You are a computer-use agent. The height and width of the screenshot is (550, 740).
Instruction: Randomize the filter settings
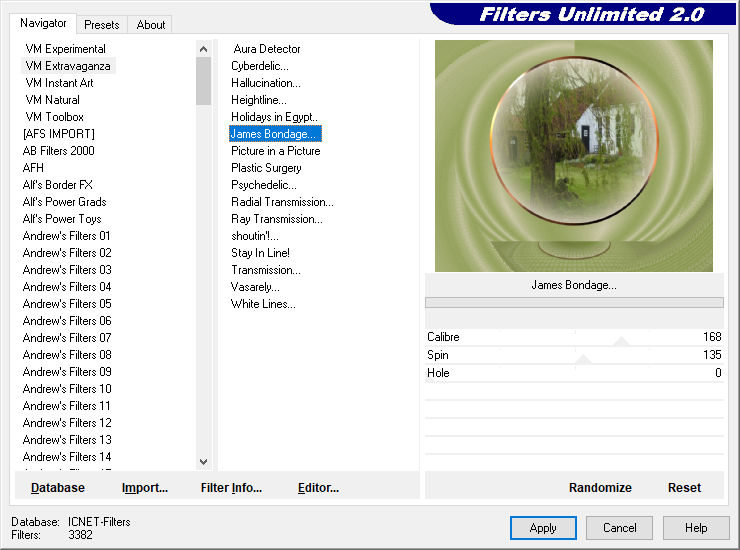pos(600,488)
